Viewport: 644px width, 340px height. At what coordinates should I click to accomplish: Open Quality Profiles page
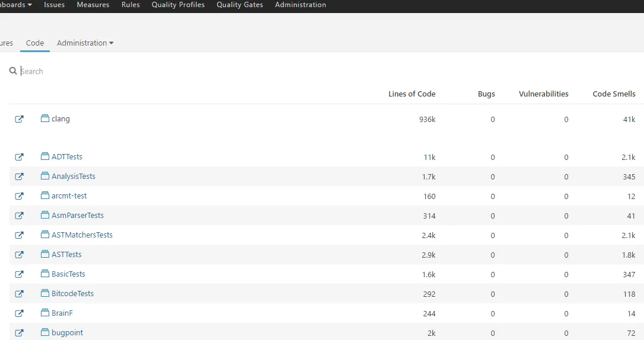(178, 5)
